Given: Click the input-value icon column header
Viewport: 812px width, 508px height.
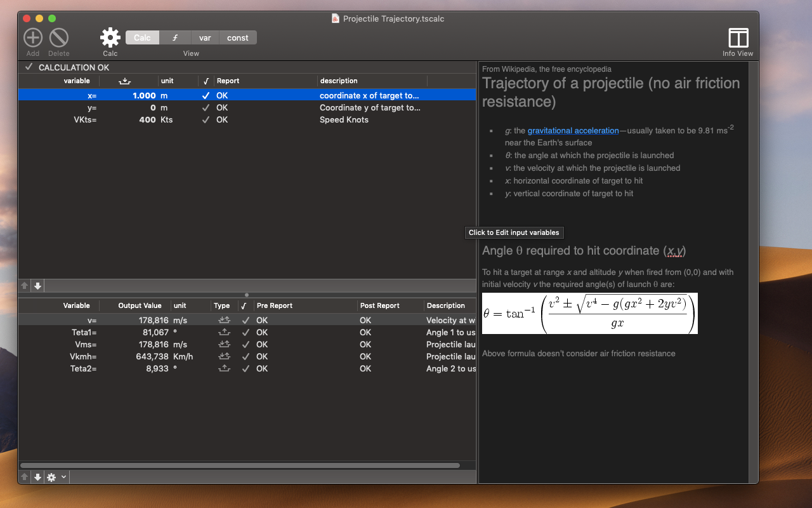Looking at the screenshot, I should click(124, 81).
